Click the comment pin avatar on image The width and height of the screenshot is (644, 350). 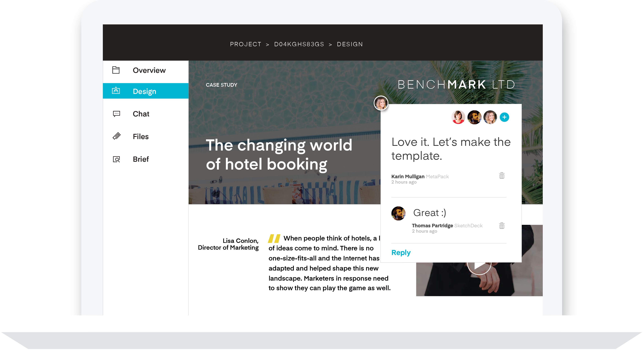381,103
